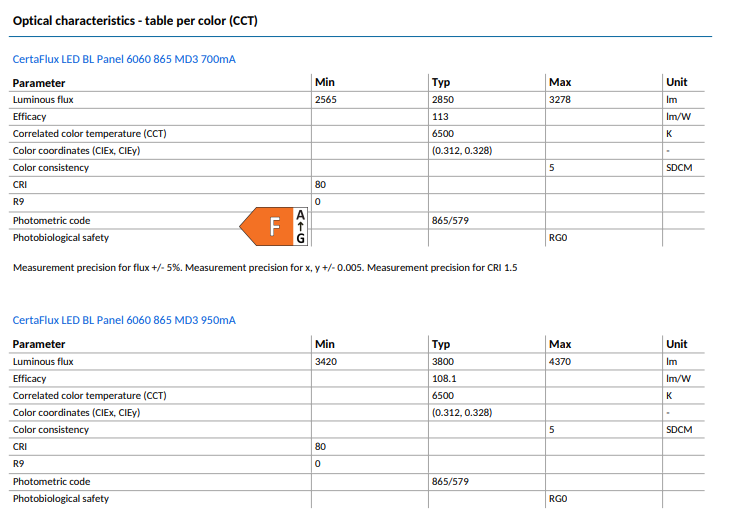Click R9 value 0 in the 950mA table
This screenshot has width=730, height=513.
[318, 464]
